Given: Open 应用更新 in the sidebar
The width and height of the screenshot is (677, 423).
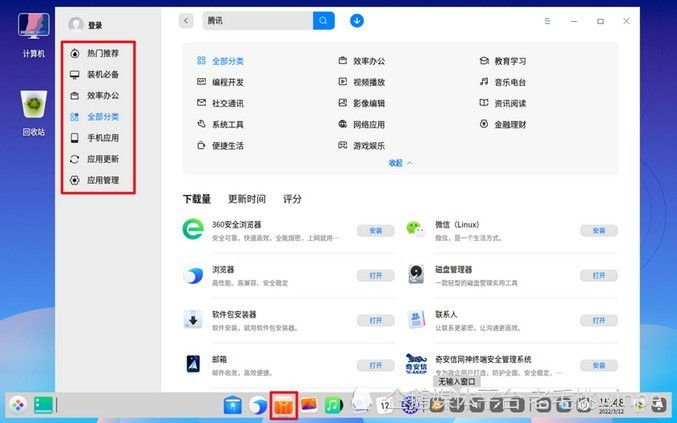Looking at the screenshot, I should (95, 159).
